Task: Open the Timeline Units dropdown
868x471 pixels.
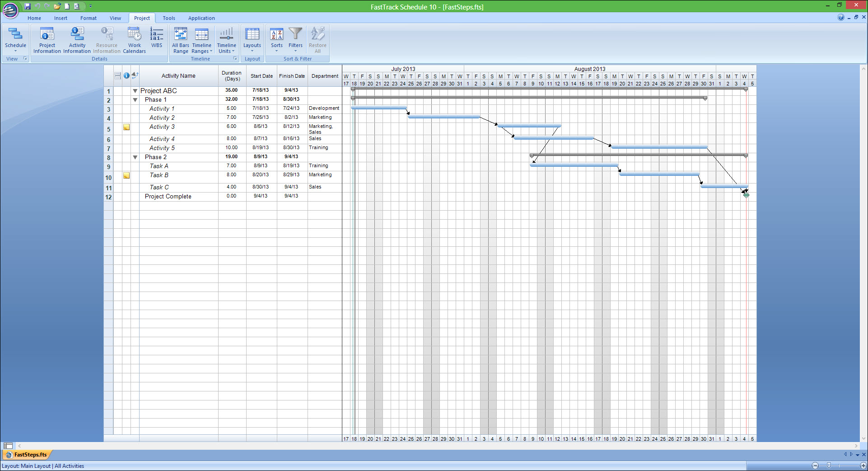Action: [x=226, y=40]
